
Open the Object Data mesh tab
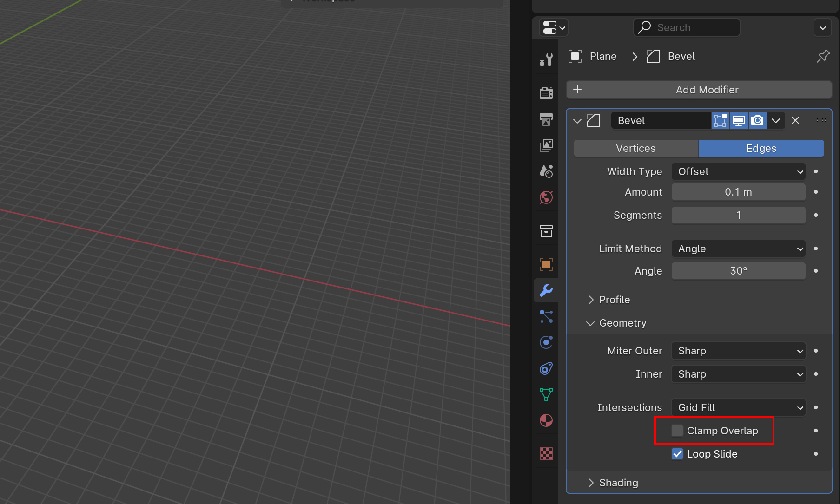[x=546, y=394]
